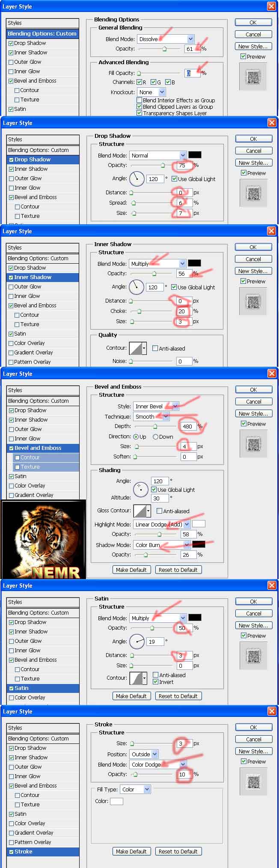The height and width of the screenshot is (868, 279).
Task: Click the Drop Shadow black color swatch
Action: [195, 155]
